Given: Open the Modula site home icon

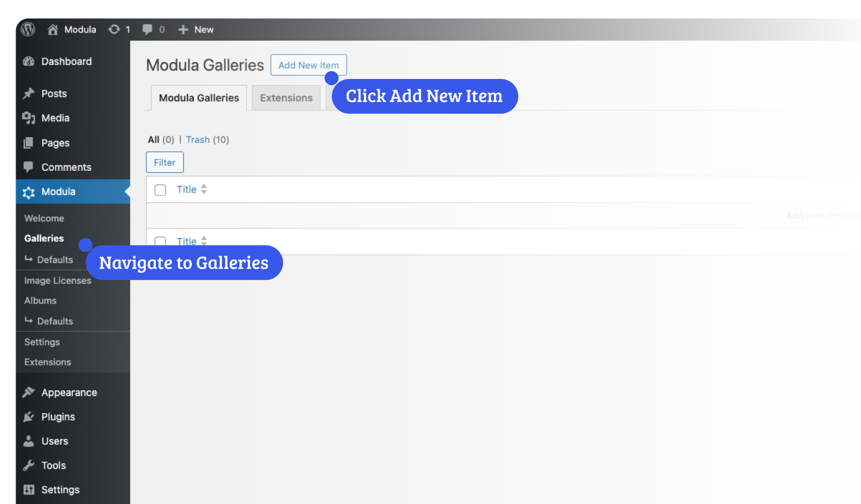Looking at the screenshot, I should point(53,30).
